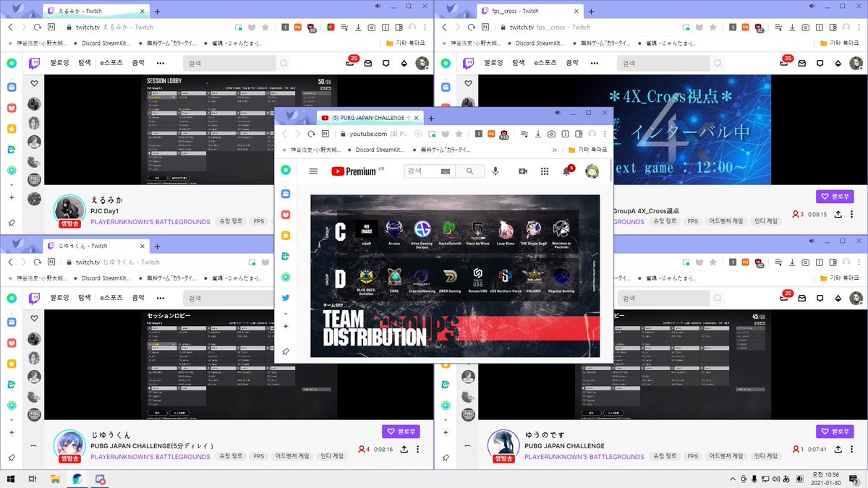Share the ゆうのです stream
Viewport: 868px width, 488px height.
pos(838,450)
